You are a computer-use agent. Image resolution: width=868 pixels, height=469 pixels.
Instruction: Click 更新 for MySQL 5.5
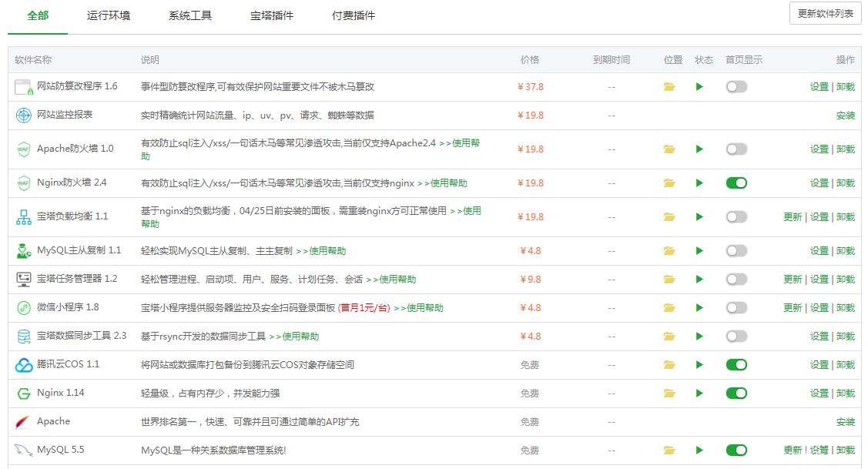click(793, 451)
